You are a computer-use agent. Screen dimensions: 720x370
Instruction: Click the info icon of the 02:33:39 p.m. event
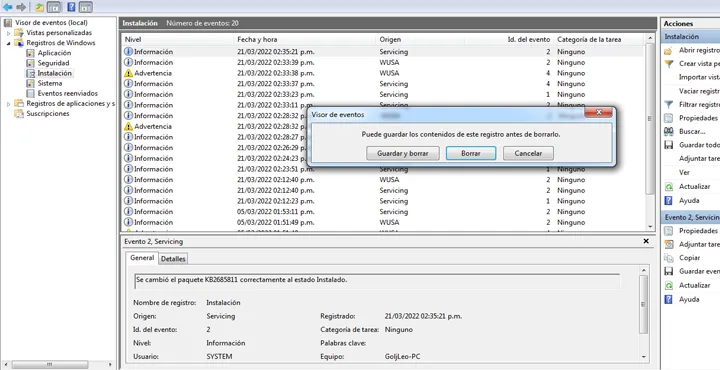point(128,62)
